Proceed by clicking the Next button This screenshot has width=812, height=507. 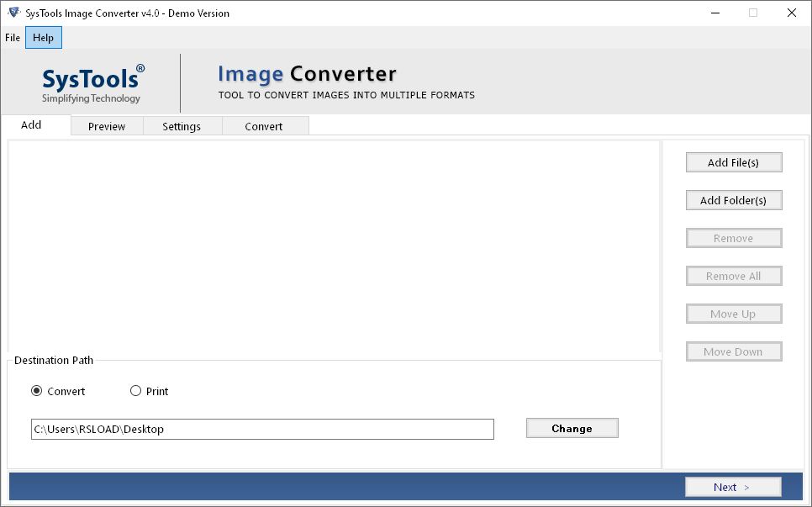coord(732,487)
